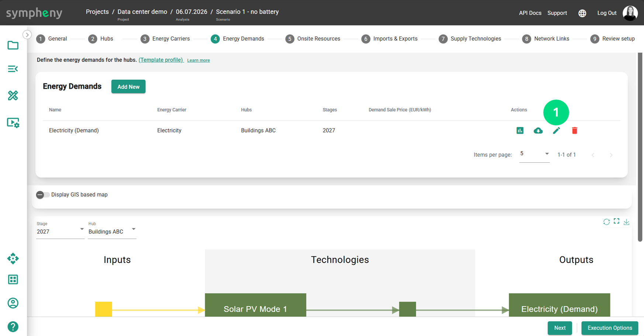Refresh the energy flow diagram
644x336 pixels.
pyautogui.click(x=606, y=222)
